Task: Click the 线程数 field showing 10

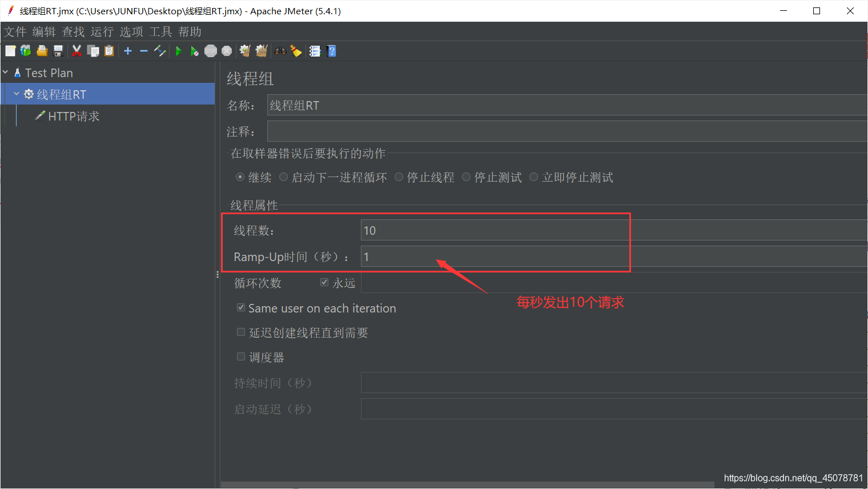Action: pos(614,230)
